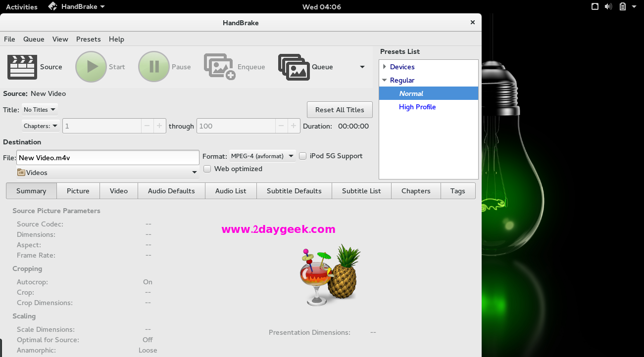Open the Presets menu

pos(89,39)
